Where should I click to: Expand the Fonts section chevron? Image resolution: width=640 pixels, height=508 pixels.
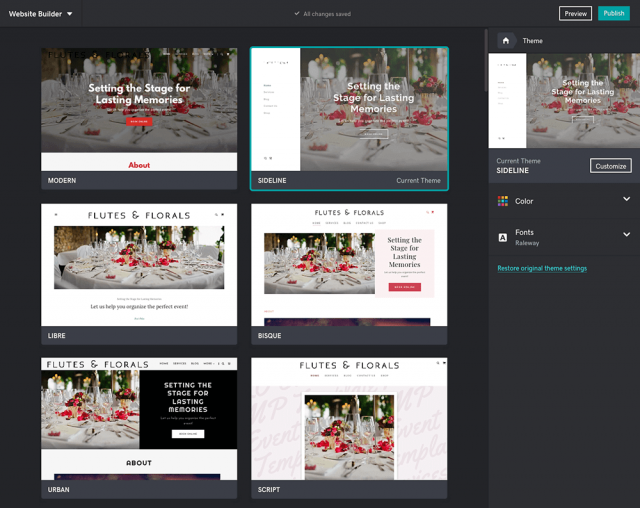coord(627,234)
